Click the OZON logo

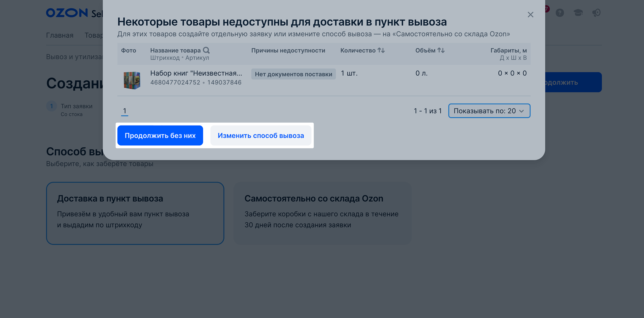coord(67,13)
